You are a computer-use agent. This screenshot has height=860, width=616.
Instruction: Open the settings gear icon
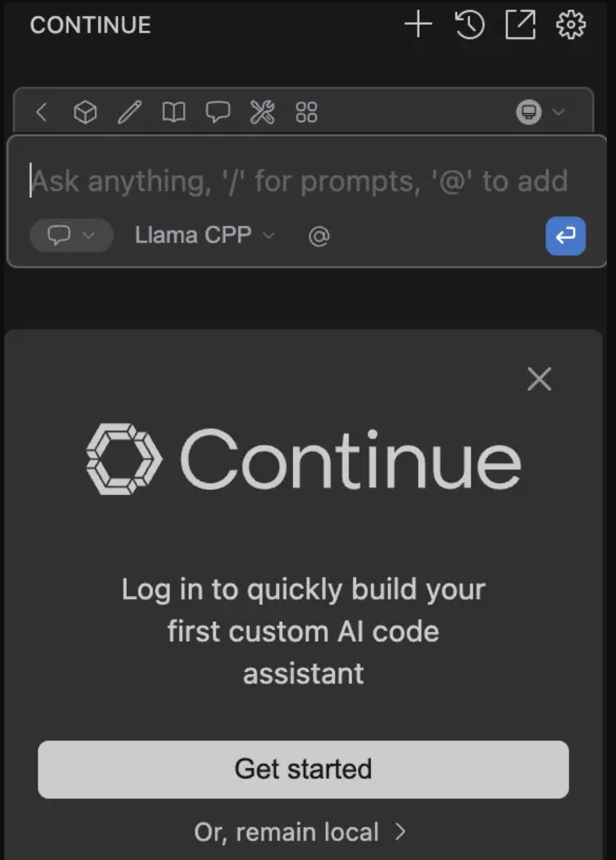[570, 24]
